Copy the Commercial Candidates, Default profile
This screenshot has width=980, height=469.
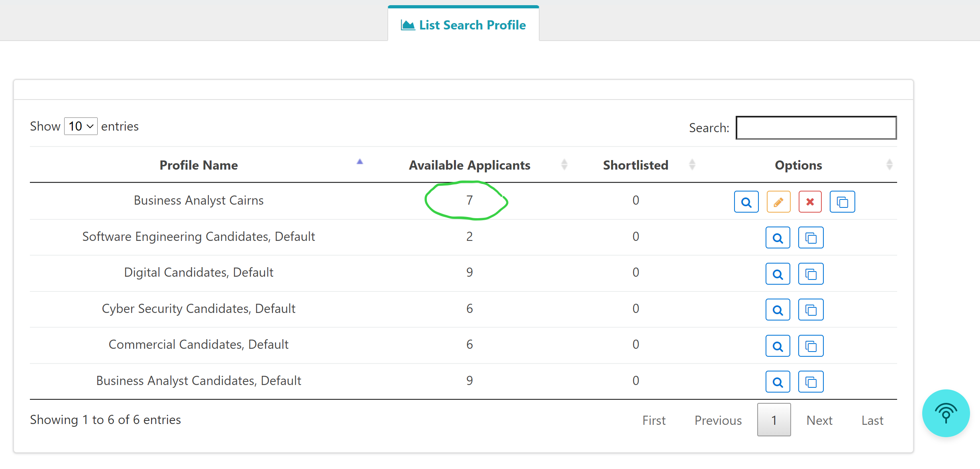(811, 346)
